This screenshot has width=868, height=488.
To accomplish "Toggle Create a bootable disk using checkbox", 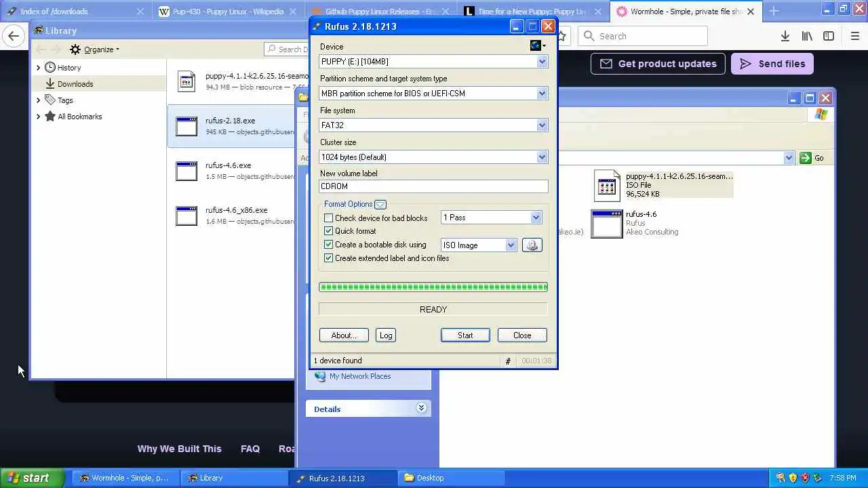I will 329,245.
